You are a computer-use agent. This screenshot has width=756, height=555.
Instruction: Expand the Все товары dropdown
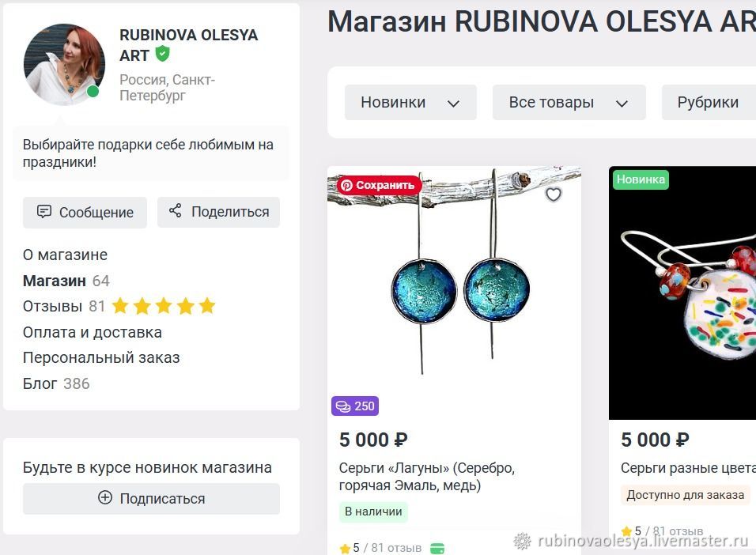(x=569, y=102)
